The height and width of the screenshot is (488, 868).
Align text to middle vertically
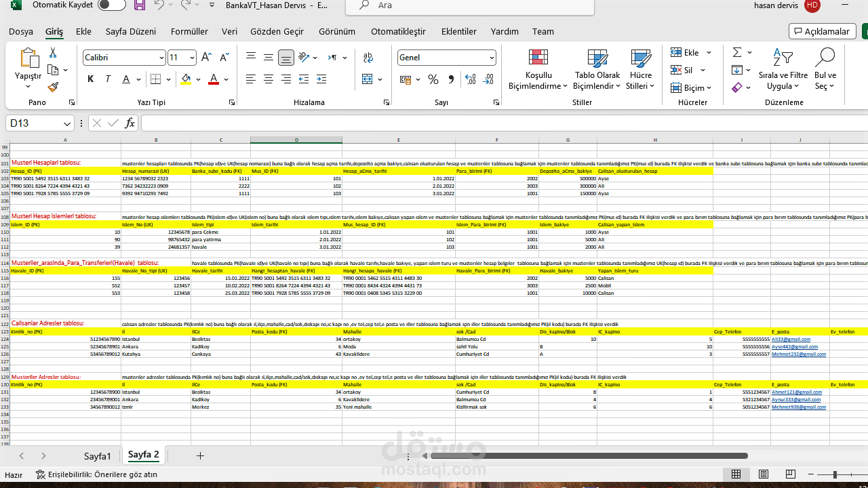click(269, 58)
